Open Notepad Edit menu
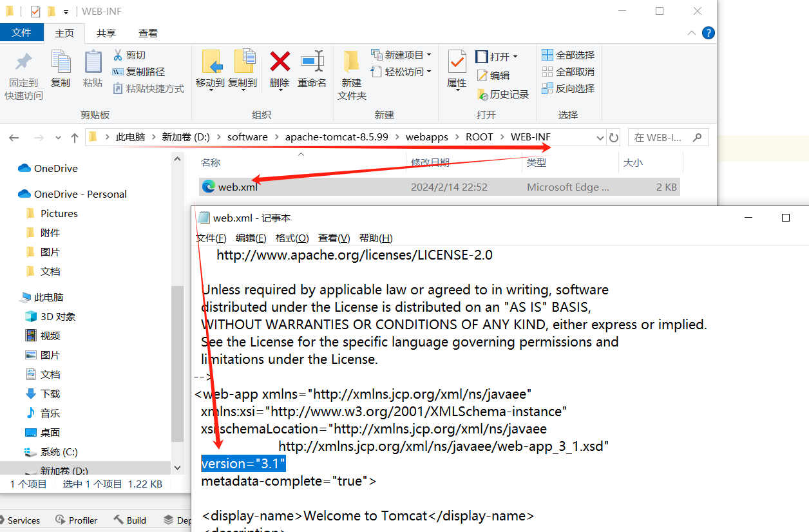Image resolution: width=809 pixels, height=532 pixels. click(251, 238)
